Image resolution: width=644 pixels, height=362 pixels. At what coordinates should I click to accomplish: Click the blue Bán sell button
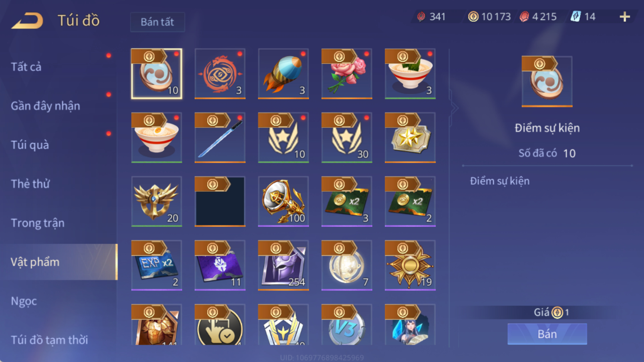547,334
